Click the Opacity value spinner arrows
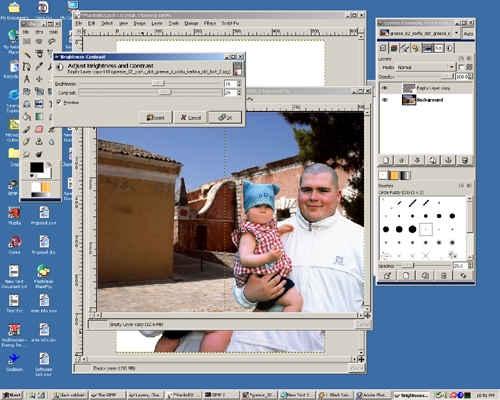Screen dimensions: 500x400 pyautogui.click(x=470, y=76)
